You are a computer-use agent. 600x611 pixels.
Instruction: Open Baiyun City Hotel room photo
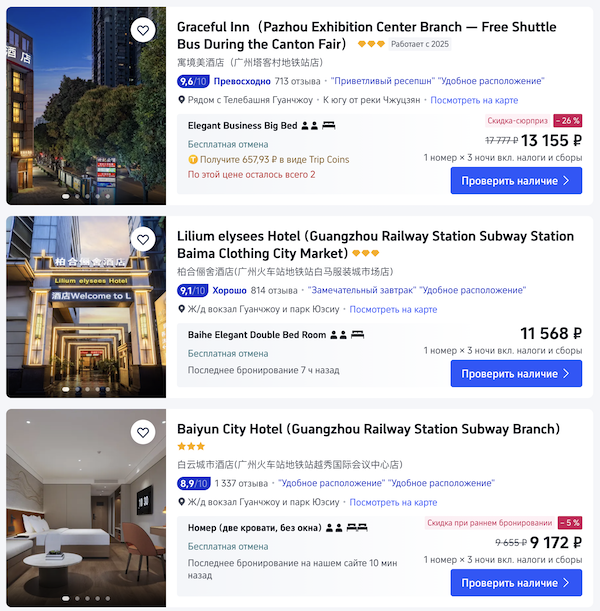click(86, 508)
